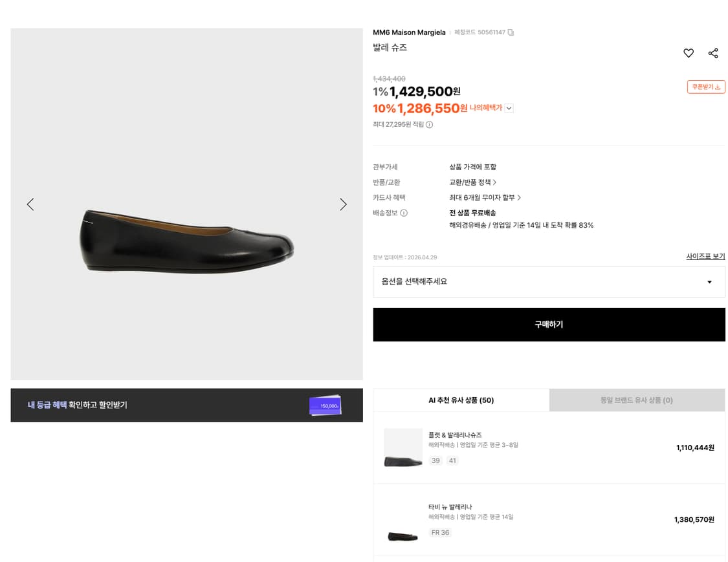Expand the 나의혜택가 chevron
This screenshot has width=728, height=562.
click(x=509, y=109)
